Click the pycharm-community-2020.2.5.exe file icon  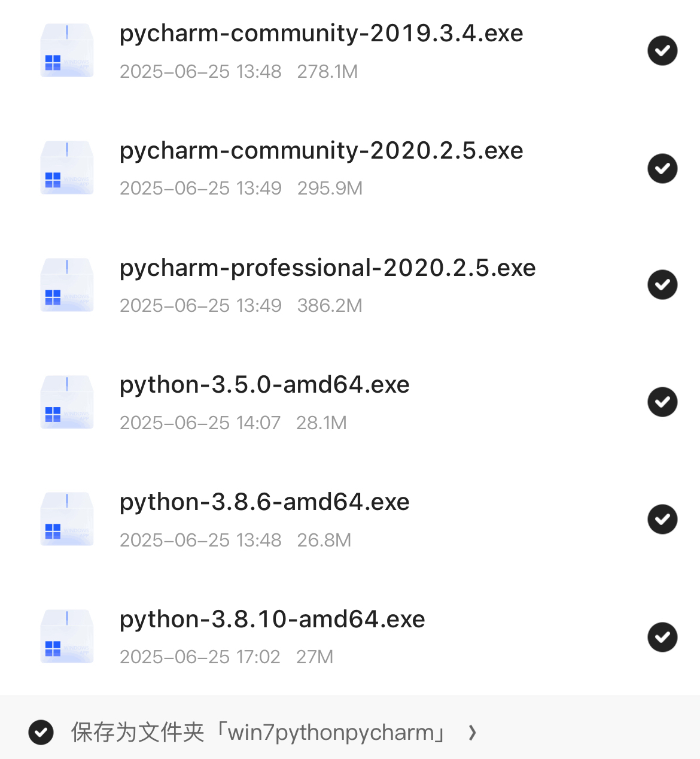click(x=67, y=168)
